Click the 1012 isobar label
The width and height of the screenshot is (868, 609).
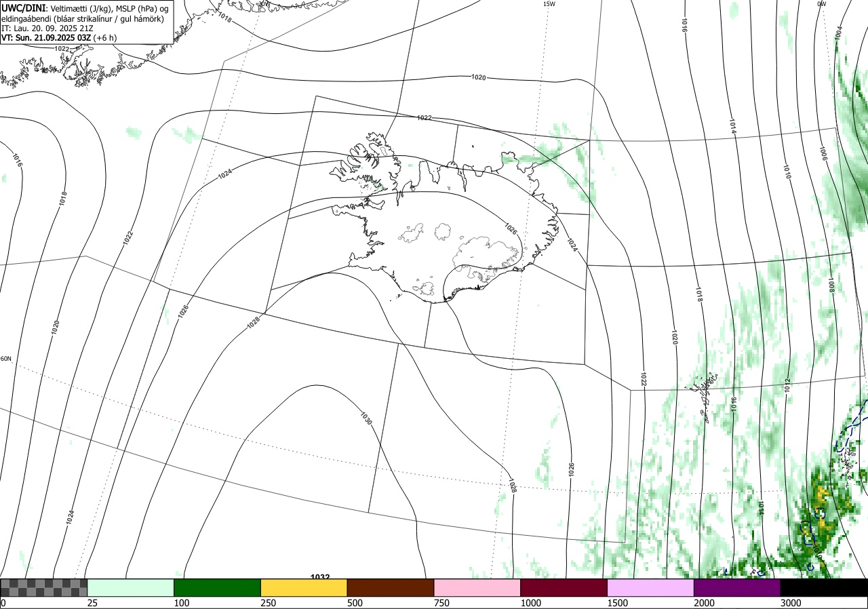click(787, 385)
